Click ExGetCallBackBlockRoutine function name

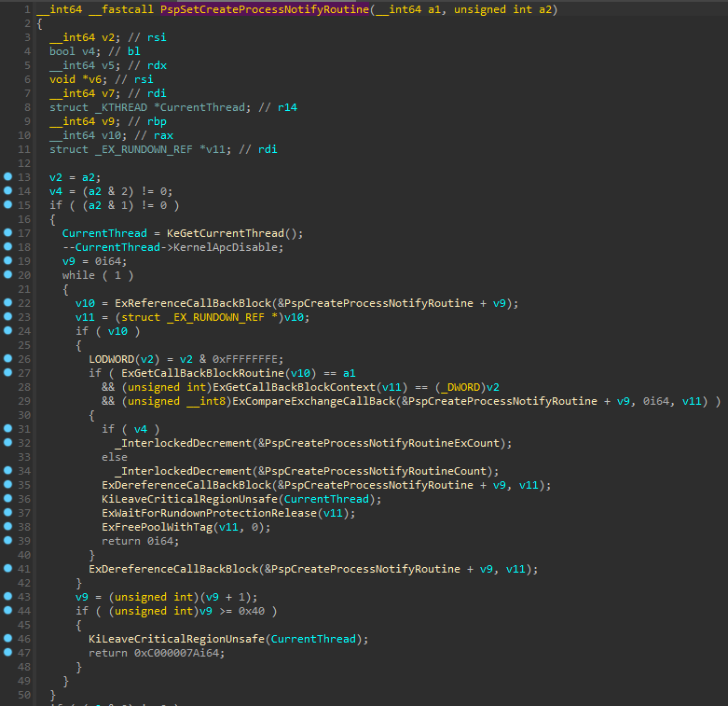tap(202, 373)
